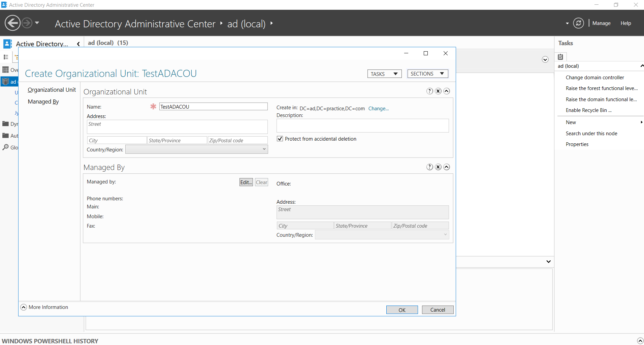The width and height of the screenshot is (644, 345).
Task: Click the State/Province field in Organizational Unit
Action: point(177,140)
